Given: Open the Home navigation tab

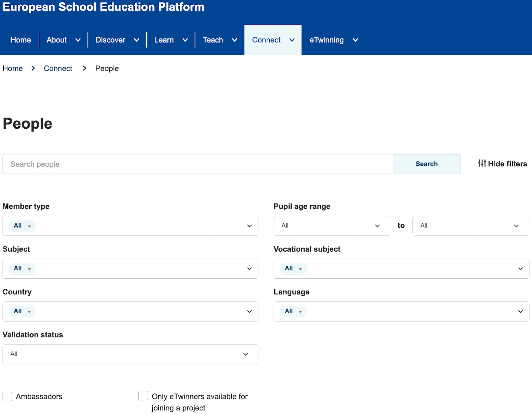Looking at the screenshot, I should 21,40.
